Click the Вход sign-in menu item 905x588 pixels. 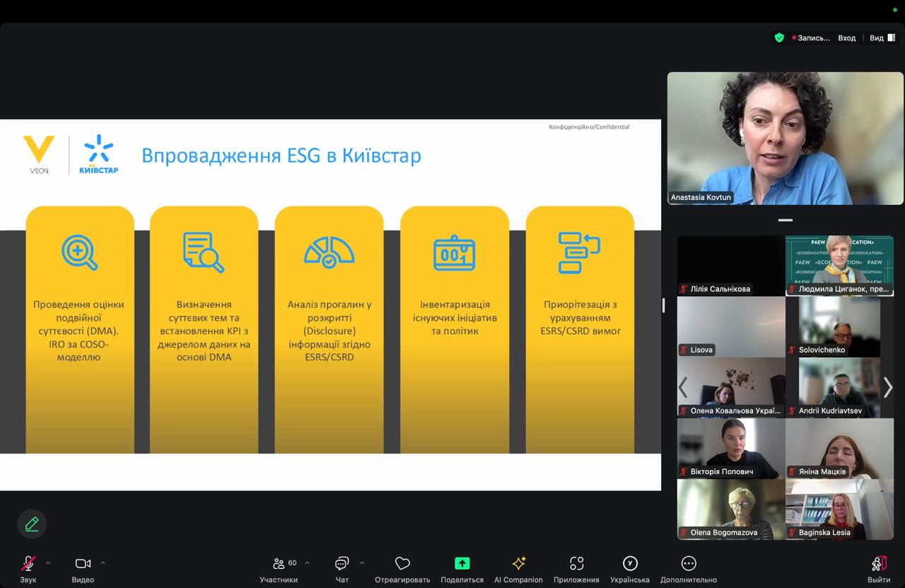[x=846, y=38]
